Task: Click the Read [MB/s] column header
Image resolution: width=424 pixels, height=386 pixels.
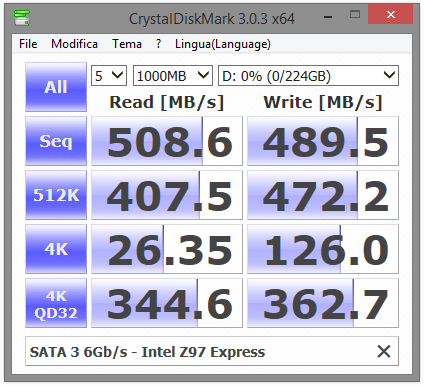Action: (167, 102)
